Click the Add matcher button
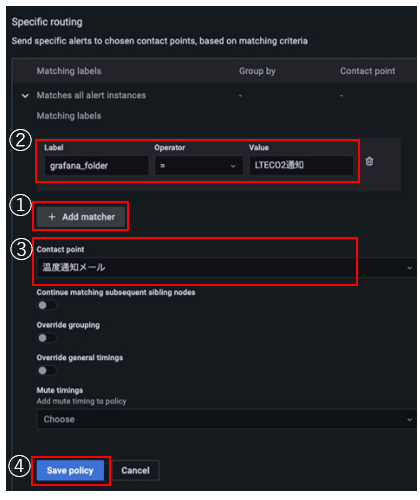The height and width of the screenshot is (500, 420). click(81, 217)
